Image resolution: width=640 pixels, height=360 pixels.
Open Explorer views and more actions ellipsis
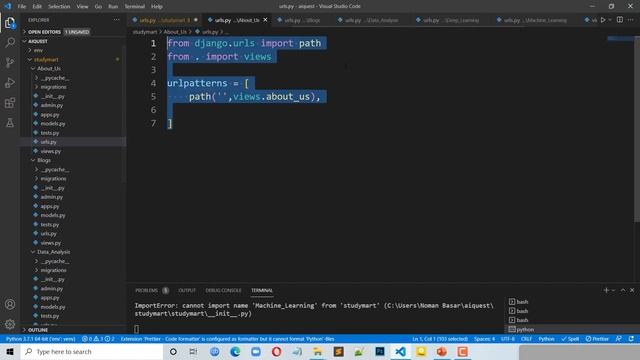(x=117, y=20)
